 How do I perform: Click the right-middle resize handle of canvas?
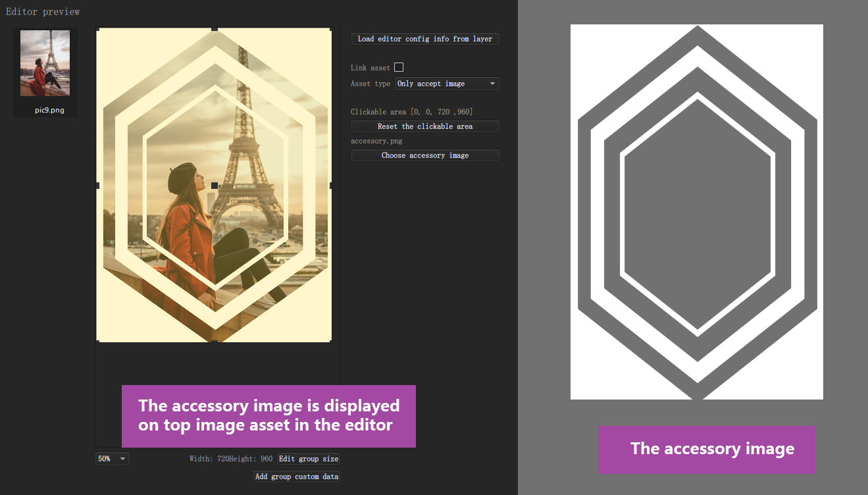(330, 186)
